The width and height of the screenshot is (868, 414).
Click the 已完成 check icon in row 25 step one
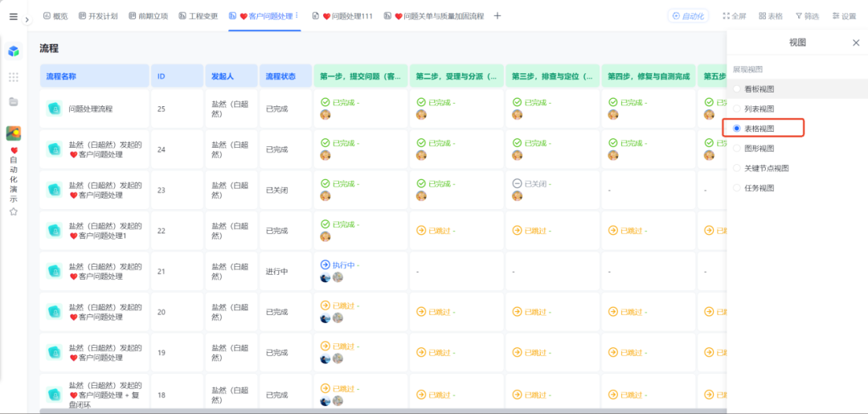pos(325,102)
